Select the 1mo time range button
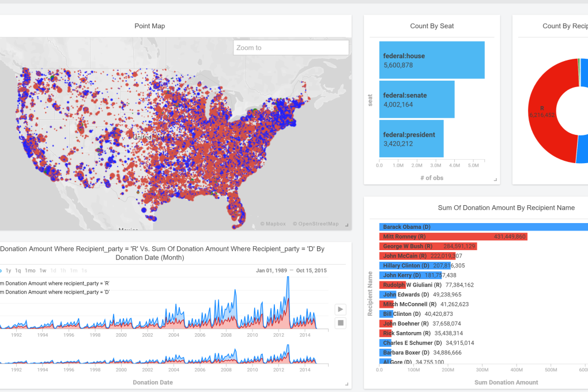The image size is (588, 392). click(x=30, y=270)
